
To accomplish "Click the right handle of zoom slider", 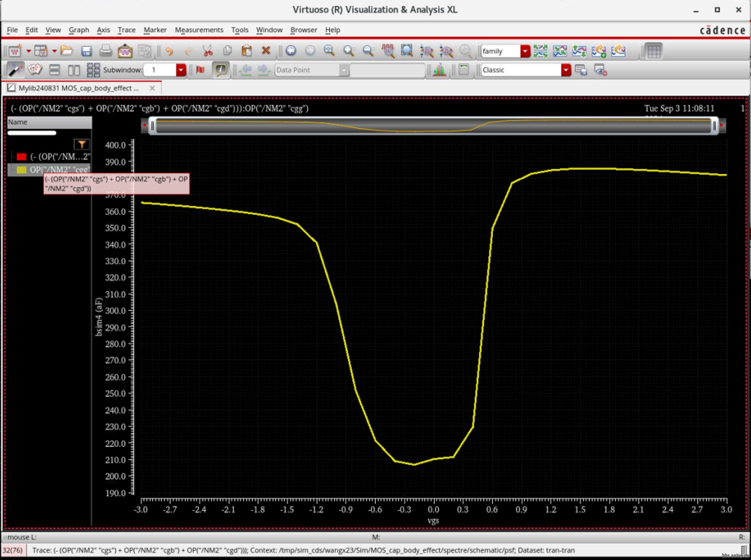I will point(714,126).
